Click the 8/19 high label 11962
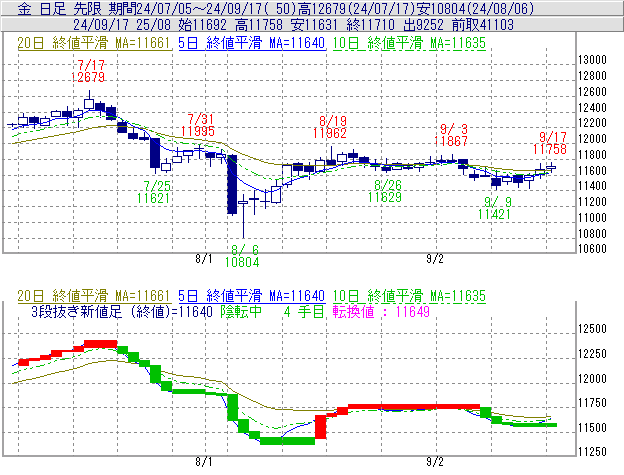The height and width of the screenshot is (475, 624). click(x=330, y=133)
